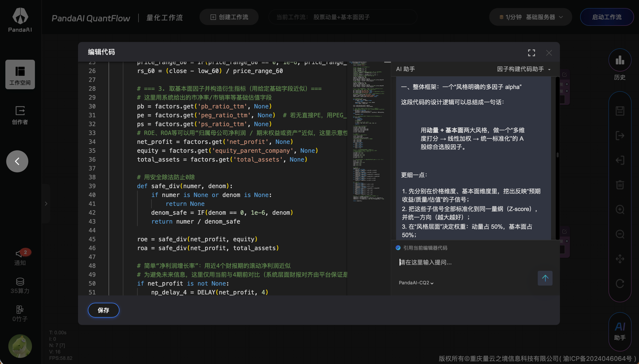The image size is (639, 364).
Task: Click the dinosaur user avatar
Action: [20, 346]
